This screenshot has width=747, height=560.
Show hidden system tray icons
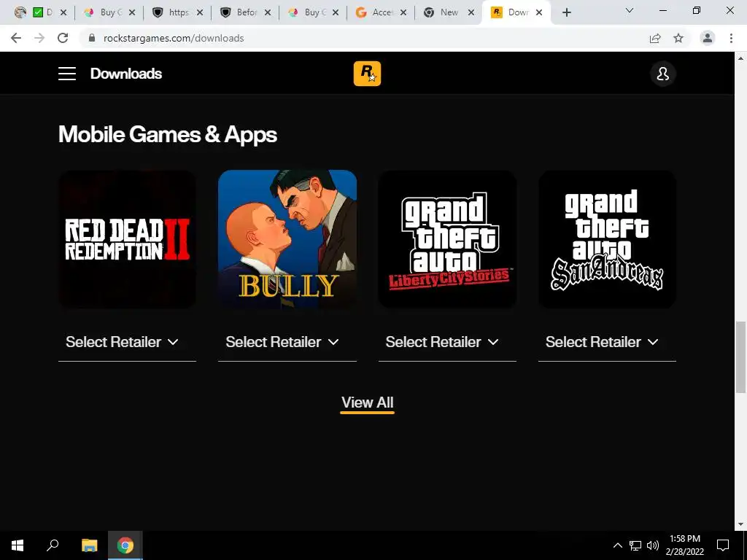click(x=617, y=545)
